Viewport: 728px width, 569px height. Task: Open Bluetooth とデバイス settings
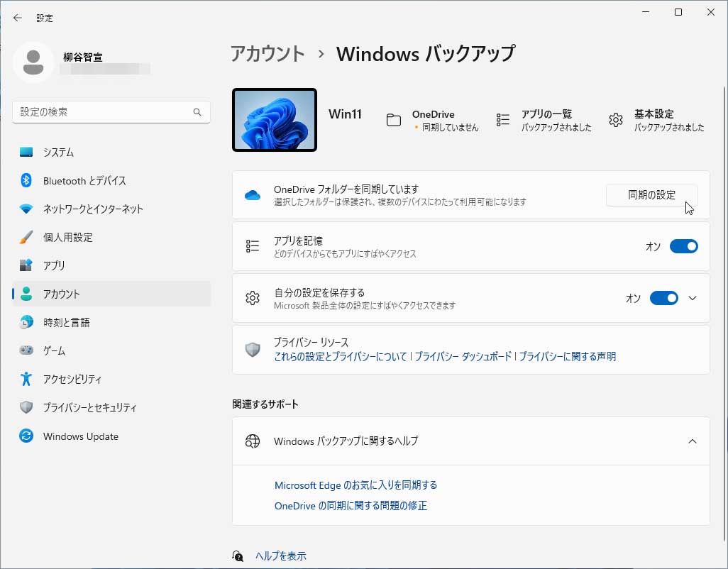(111, 180)
